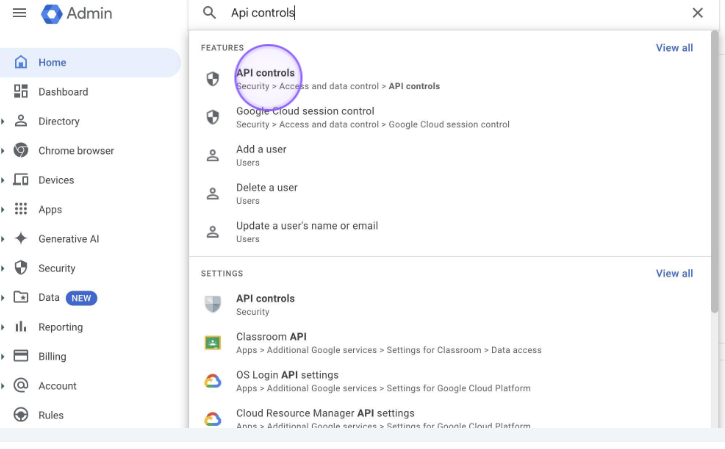Viewport: 725px width, 449px height.
Task: Click the Directory person icon
Action: (x=21, y=121)
